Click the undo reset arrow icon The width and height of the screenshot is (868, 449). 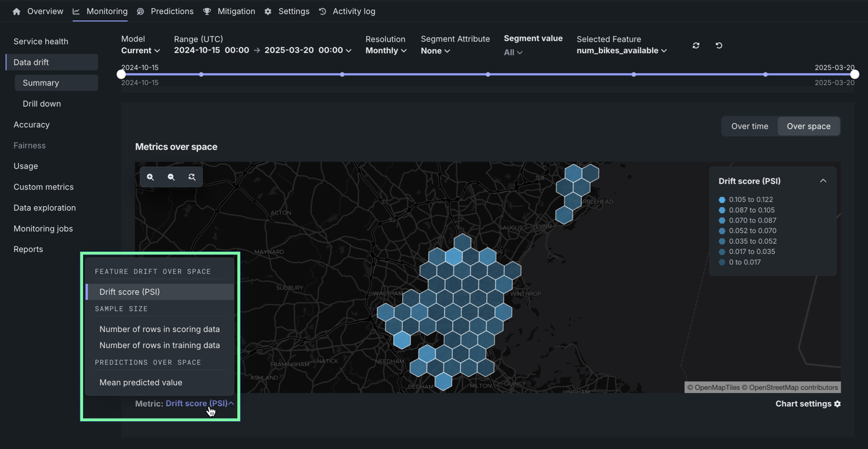tap(719, 46)
